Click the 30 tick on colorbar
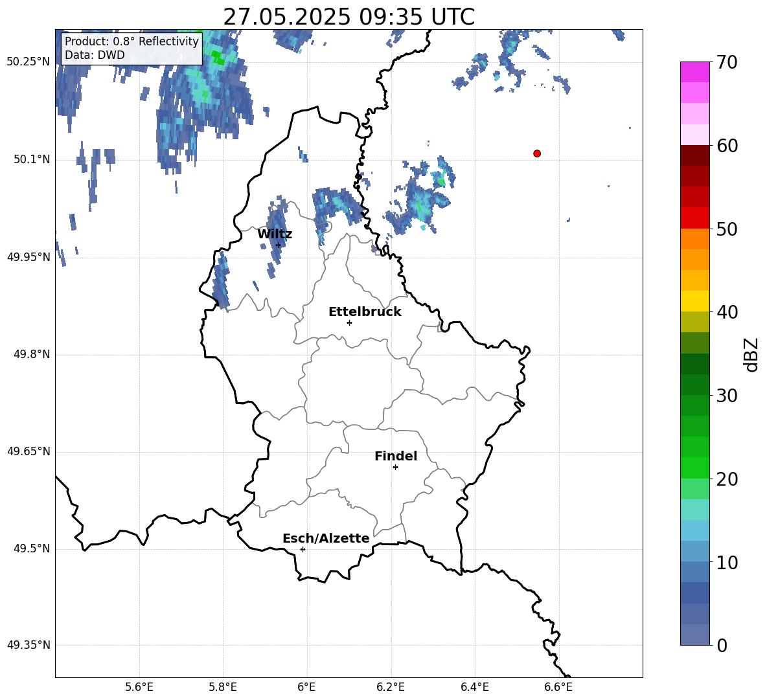The height and width of the screenshot is (700, 767). coord(727,396)
